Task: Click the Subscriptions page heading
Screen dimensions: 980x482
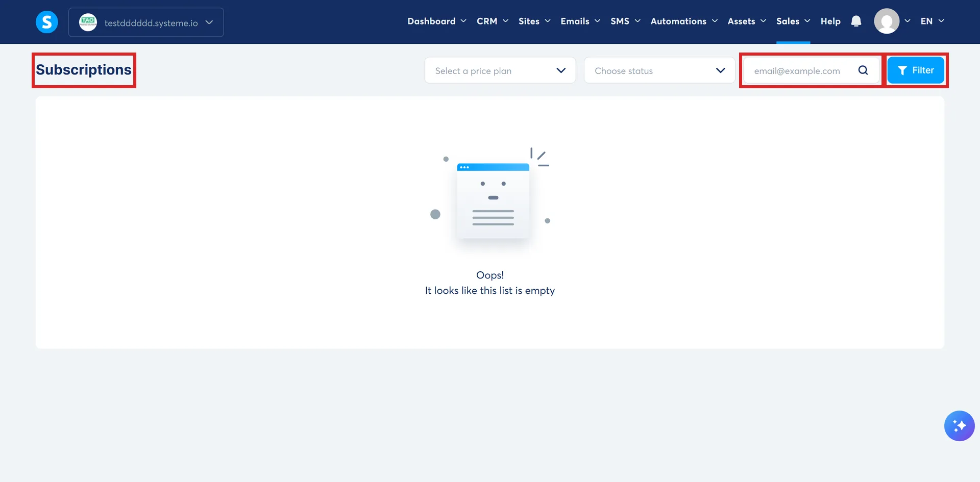Action: pyautogui.click(x=84, y=70)
